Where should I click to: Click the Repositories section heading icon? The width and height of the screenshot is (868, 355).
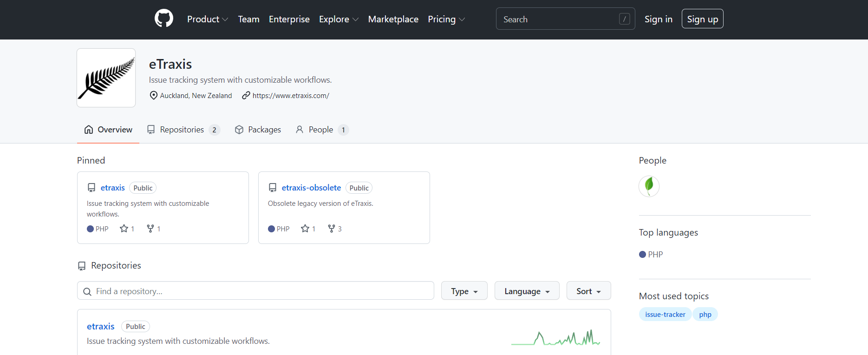click(82, 266)
